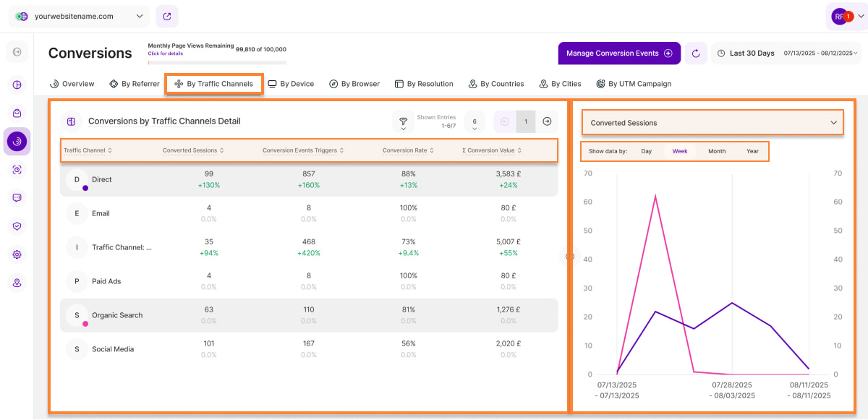The width and height of the screenshot is (868, 420).
Task: Open website in new tab icon
Action: click(x=167, y=16)
